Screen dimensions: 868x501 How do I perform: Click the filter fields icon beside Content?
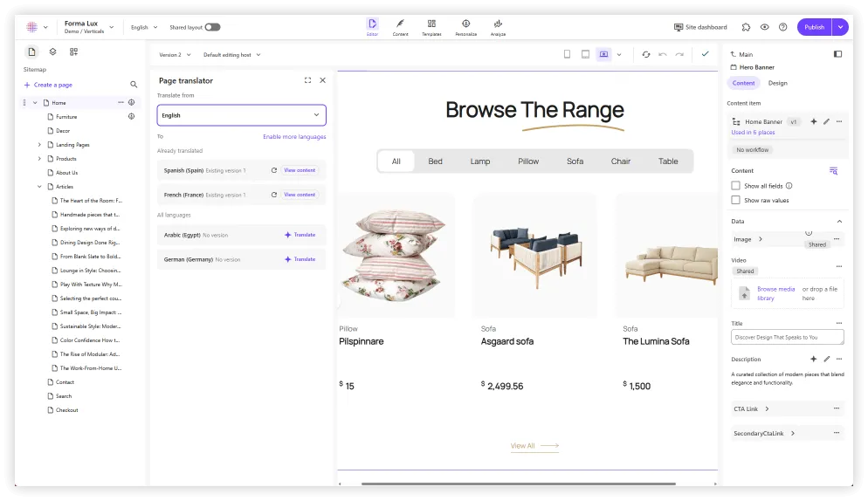point(834,170)
